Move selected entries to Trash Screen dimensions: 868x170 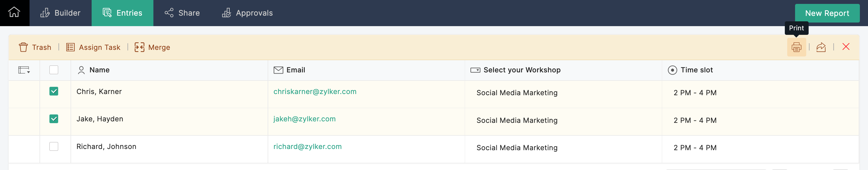[x=35, y=47]
